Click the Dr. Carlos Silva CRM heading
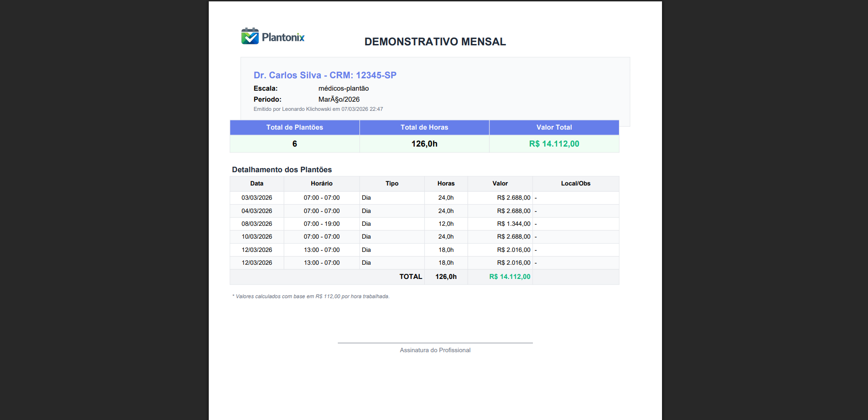The height and width of the screenshot is (420, 868). click(325, 75)
